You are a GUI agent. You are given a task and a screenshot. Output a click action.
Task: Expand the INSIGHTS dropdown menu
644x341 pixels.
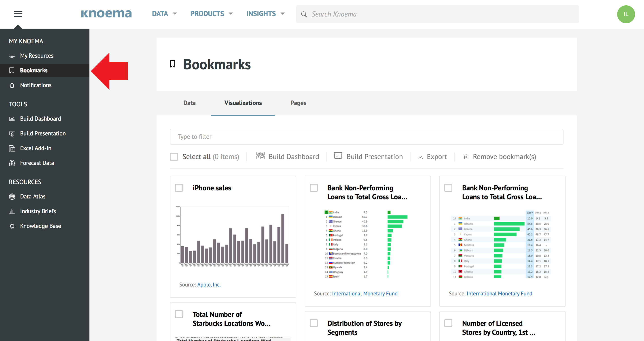tap(265, 14)
